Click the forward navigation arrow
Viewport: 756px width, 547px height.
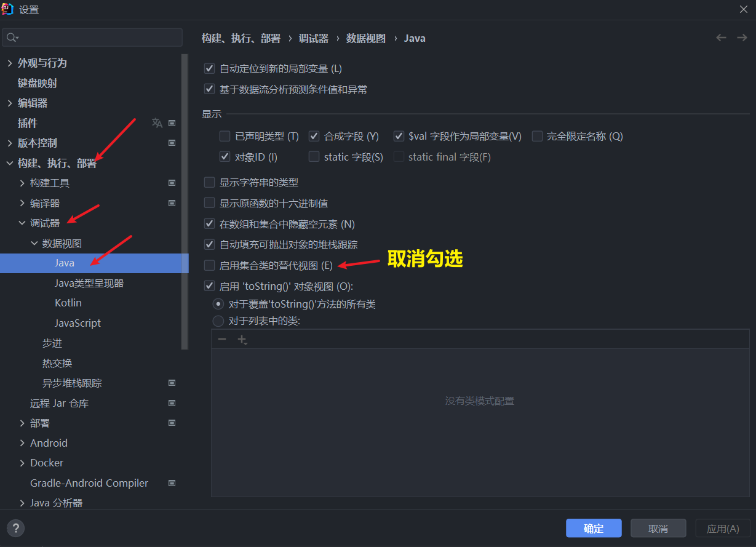click(741, 38)
